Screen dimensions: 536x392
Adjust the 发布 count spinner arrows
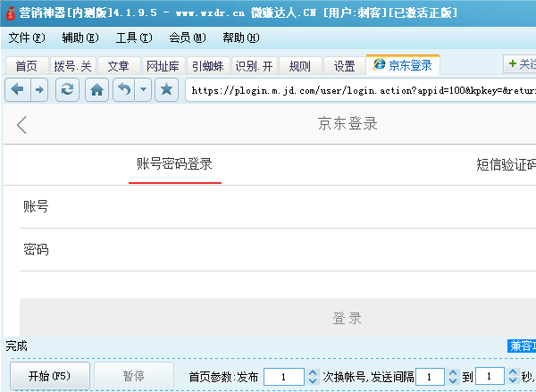point(313,377)
